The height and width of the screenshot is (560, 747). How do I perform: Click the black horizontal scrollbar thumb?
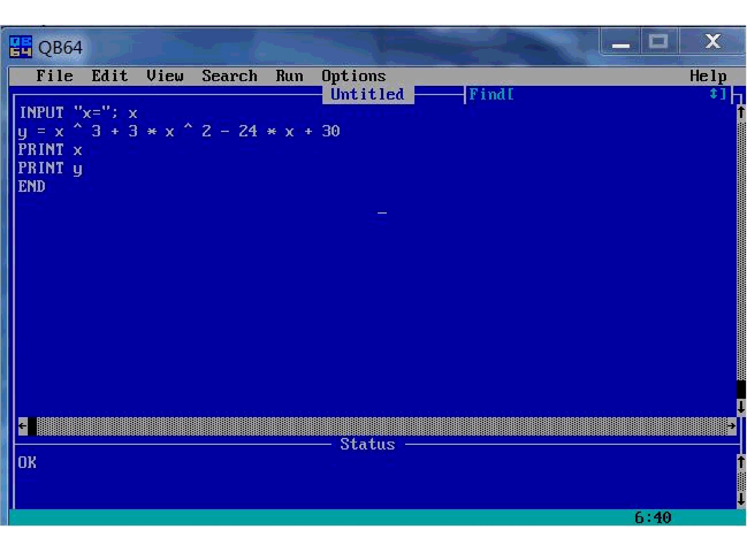click(x=32, y=426)
